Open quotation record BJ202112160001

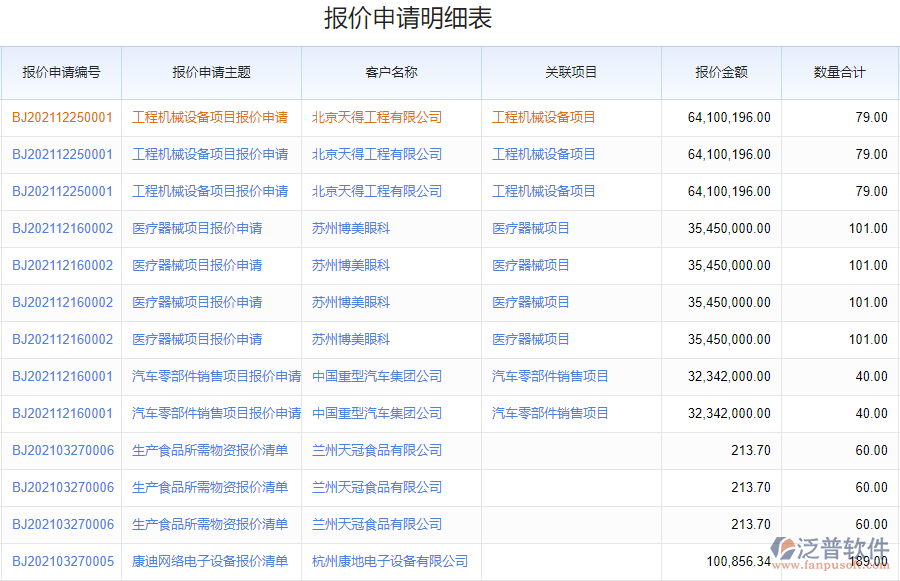62,376
